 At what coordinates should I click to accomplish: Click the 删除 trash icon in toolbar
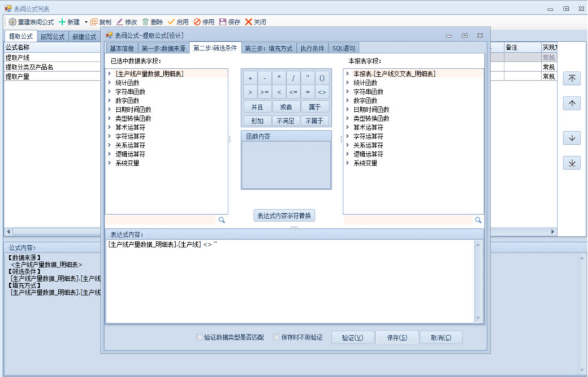click(x=145, y=22)
